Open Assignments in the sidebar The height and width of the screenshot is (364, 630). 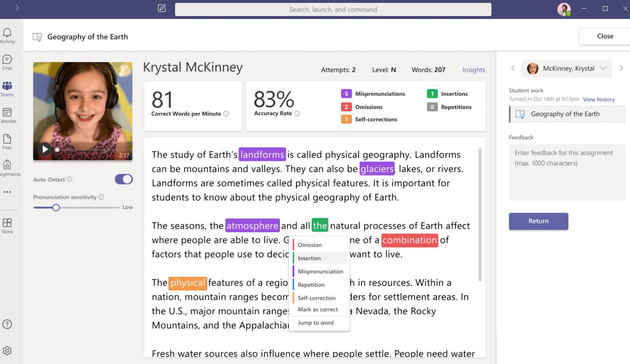click(7, 165)
